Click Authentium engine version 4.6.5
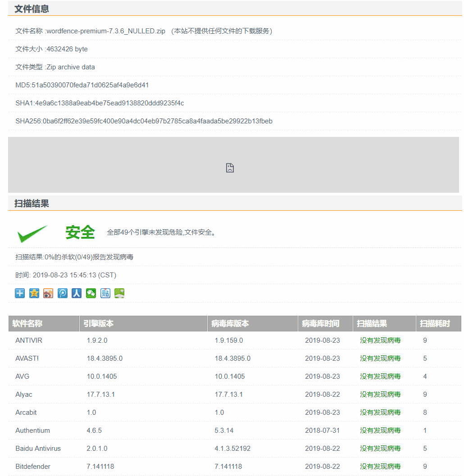The width and height of the screenshot is (464, 476). pos(94,431)
